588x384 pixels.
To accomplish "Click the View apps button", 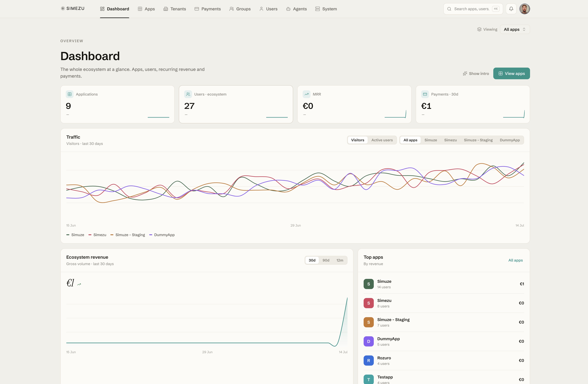I will [x=511, y=73].
